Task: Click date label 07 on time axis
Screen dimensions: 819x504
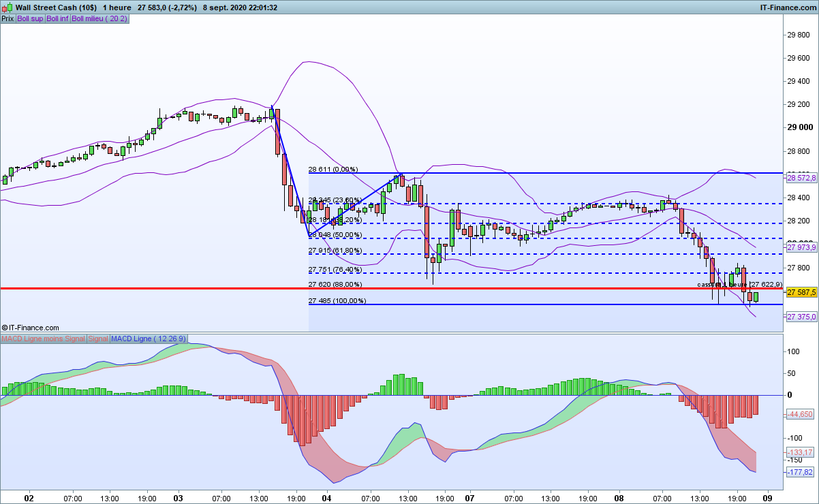Action: pos(470,498)
